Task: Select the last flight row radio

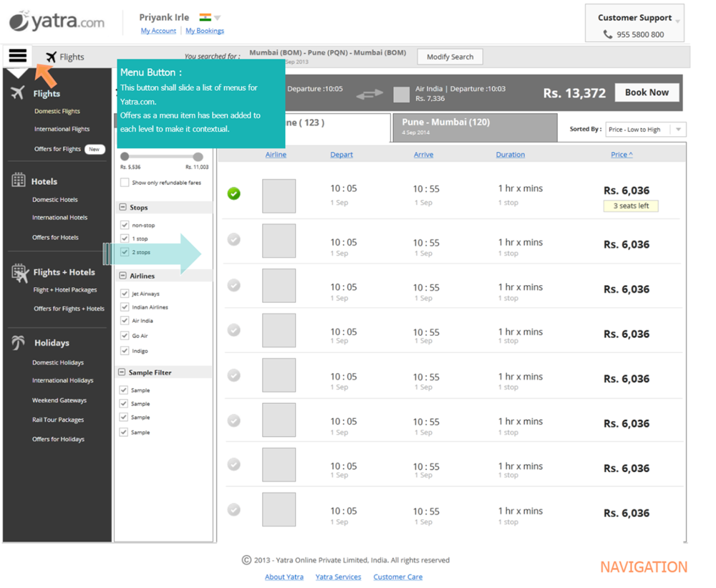Action: (234, 509)
